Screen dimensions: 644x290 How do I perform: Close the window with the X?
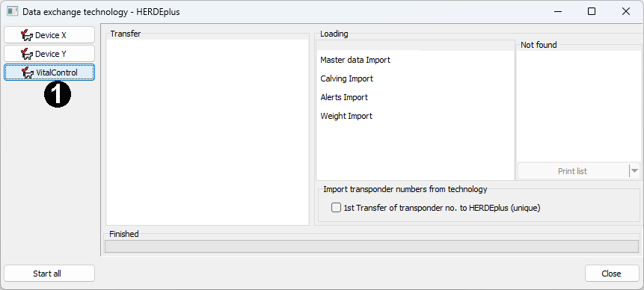(x=626, y=11)
